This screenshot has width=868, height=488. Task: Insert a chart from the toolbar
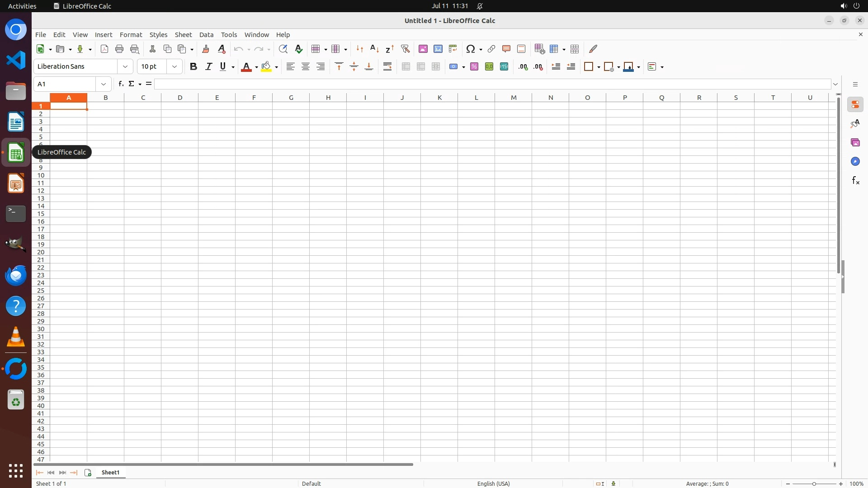point(438,49)
